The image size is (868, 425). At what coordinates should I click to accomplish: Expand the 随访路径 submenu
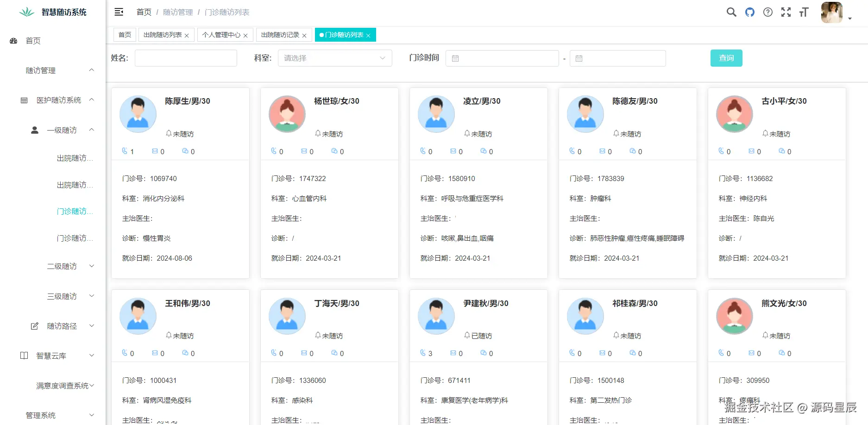53,326
